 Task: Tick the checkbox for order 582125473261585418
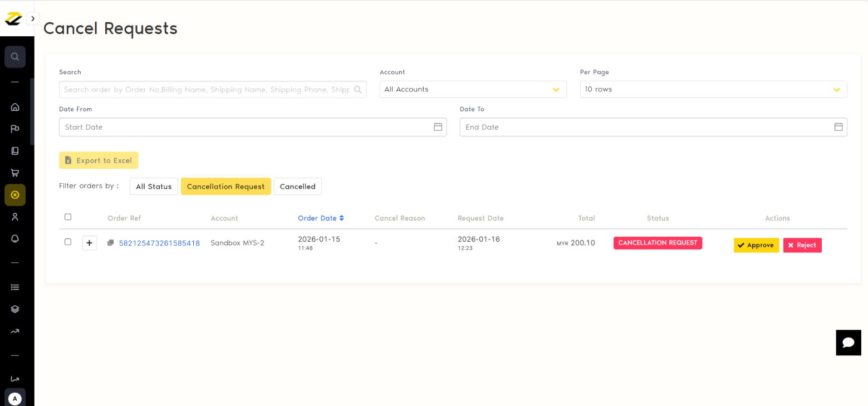(x=68, y=242)
